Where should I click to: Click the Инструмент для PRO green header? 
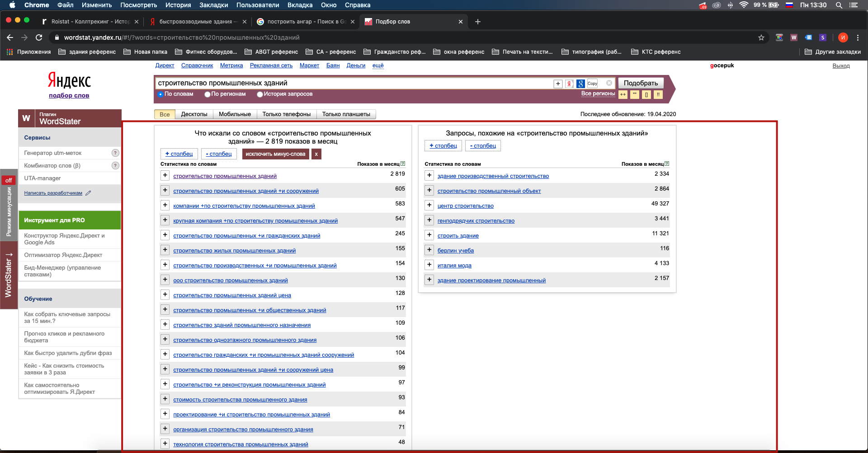(x=70, y=220)
